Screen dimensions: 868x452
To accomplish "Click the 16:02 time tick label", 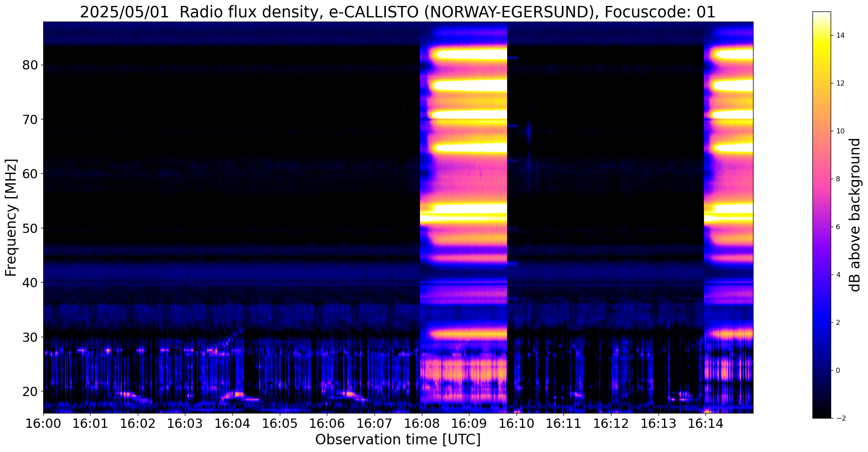I will 138,424.
